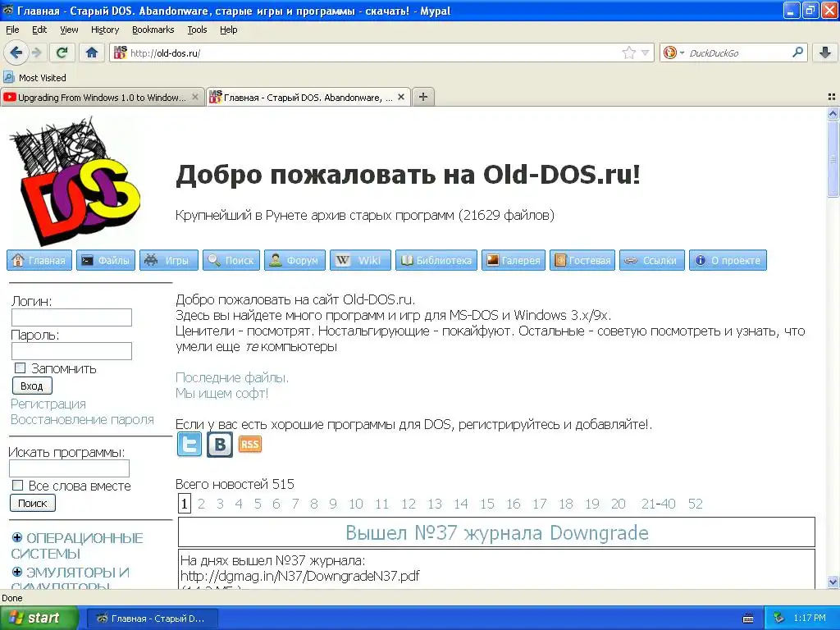Go to news page 2
The height and width of the screenshot is (630, 840).
(202, 504)
